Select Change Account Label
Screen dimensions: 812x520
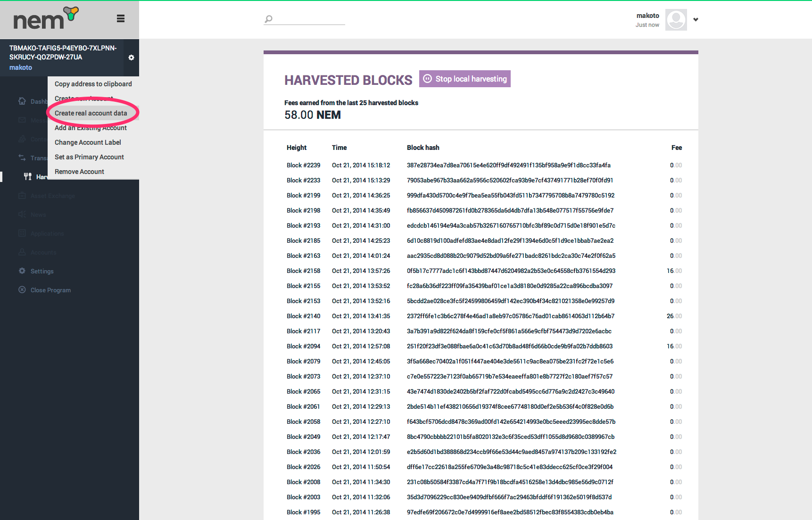click(93, 142)
